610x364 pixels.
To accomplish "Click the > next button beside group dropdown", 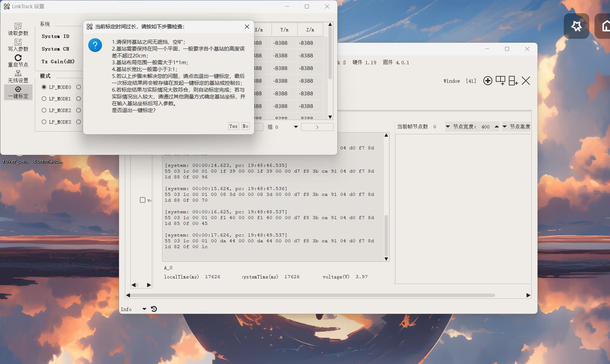I will [317, 127].
